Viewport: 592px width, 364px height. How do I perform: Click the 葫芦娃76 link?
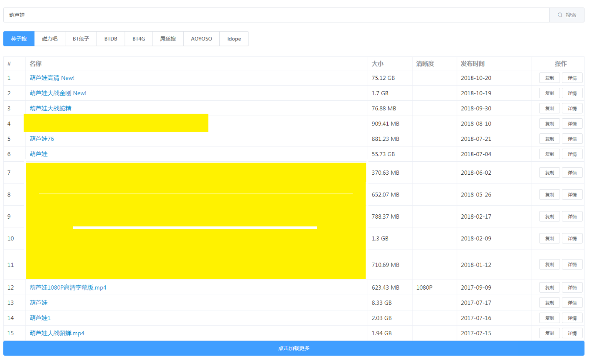click(x=42, y=139)
